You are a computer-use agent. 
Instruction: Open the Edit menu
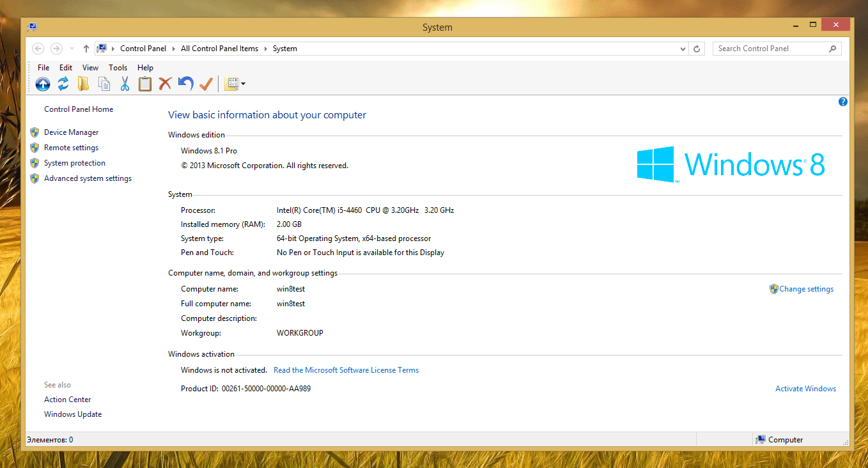point(66,68)
